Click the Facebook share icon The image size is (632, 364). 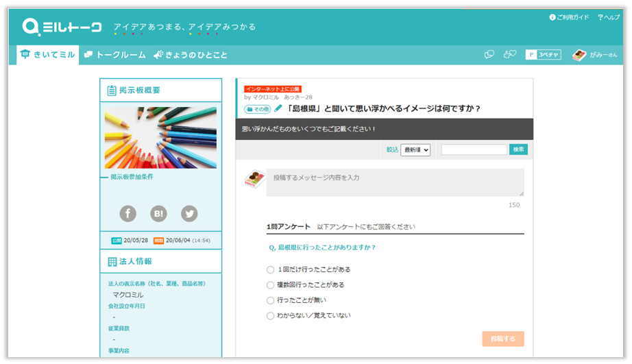coord(128,214)
